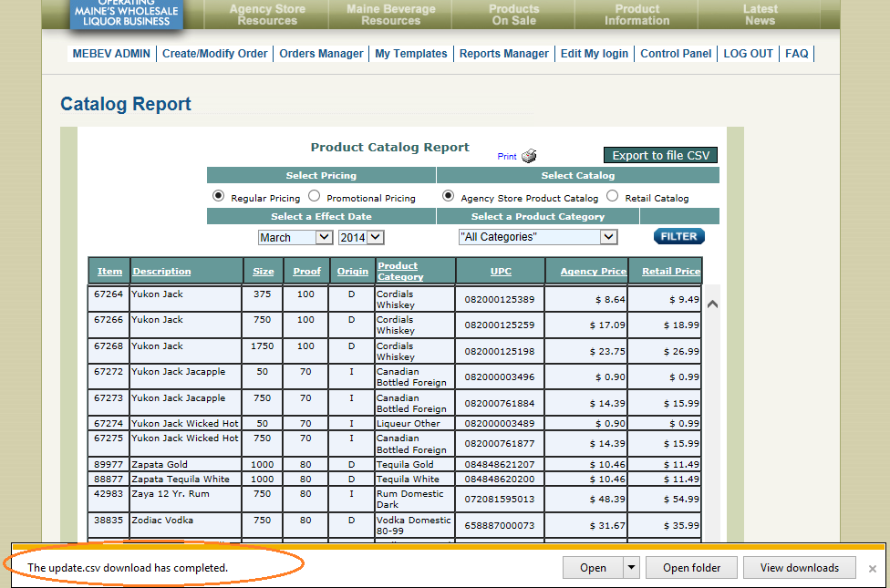890x588 pixels.
Task: Open Latest News menu
Action: [x=760, y=15]
